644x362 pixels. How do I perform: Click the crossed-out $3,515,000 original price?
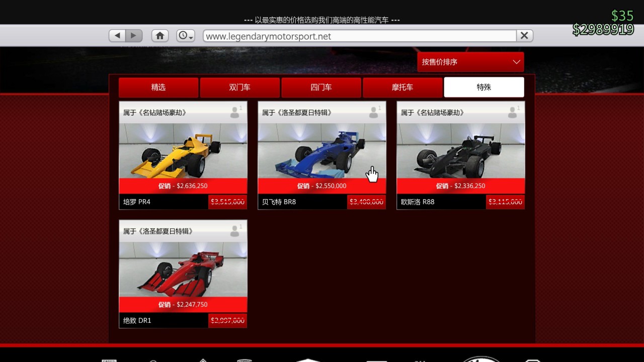(228, 202)
